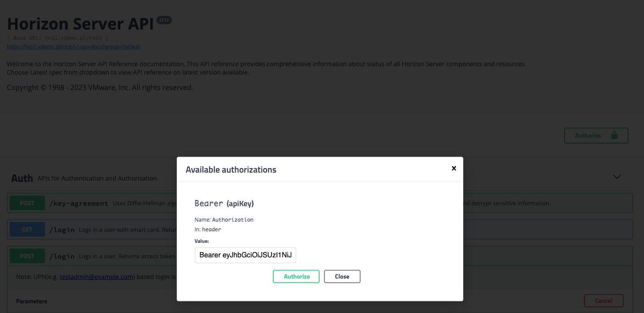This screenshot has height=313, width=644.
Task: Select the green POST badge for /key-agreement
Action: tap(27, 203)
